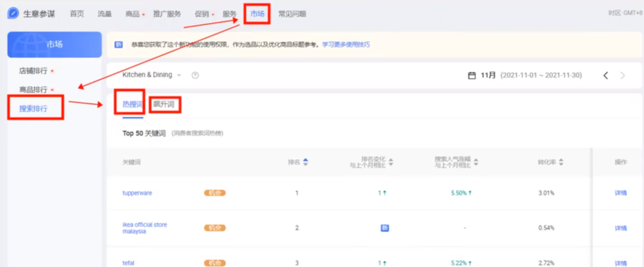Click the 0.54% conversion rate value
Viewport: 644px width, 267px height.
click(546, 228)
